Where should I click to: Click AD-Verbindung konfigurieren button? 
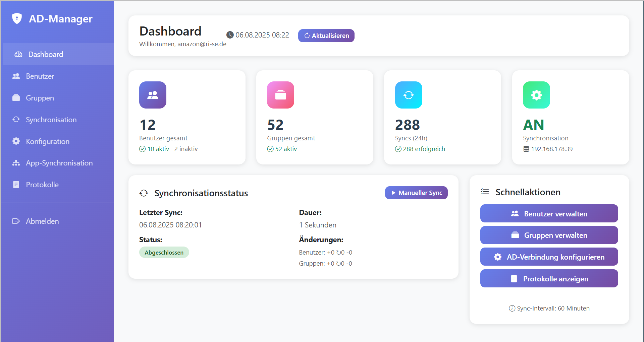click(549, 257)
